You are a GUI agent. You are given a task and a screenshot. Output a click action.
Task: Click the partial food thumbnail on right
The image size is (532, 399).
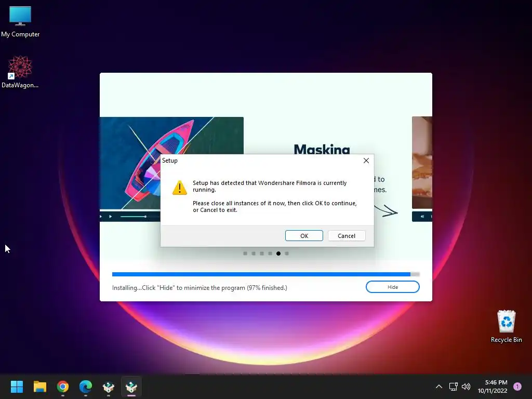click(x=422, y=163)
